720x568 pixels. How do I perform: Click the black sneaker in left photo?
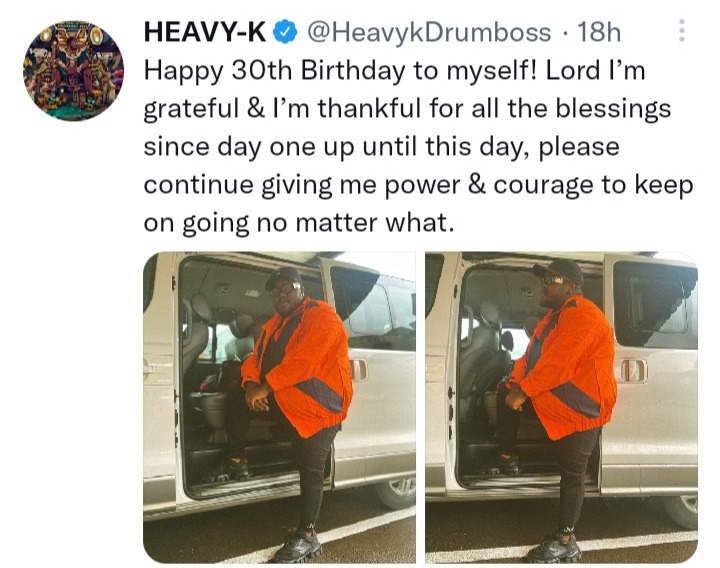click(298, 546)
